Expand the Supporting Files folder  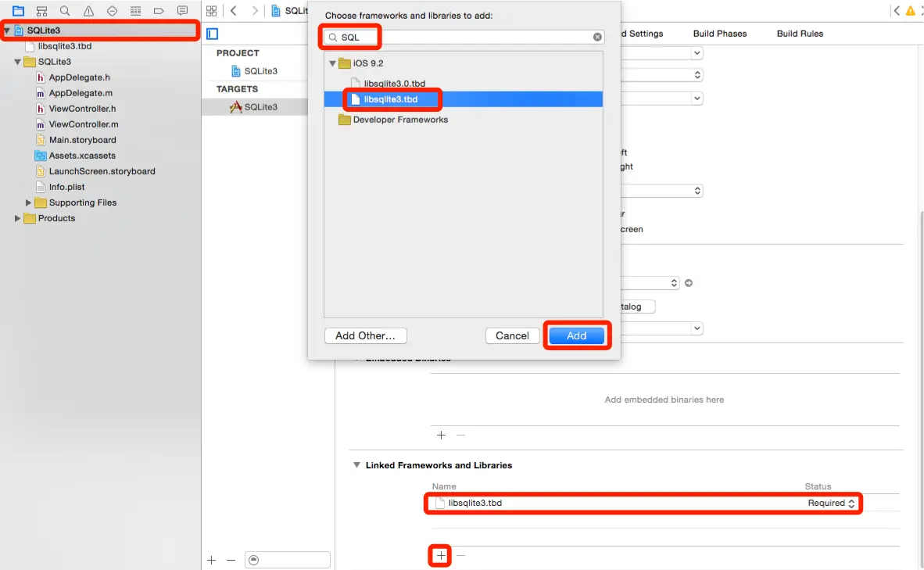(27, 203)
